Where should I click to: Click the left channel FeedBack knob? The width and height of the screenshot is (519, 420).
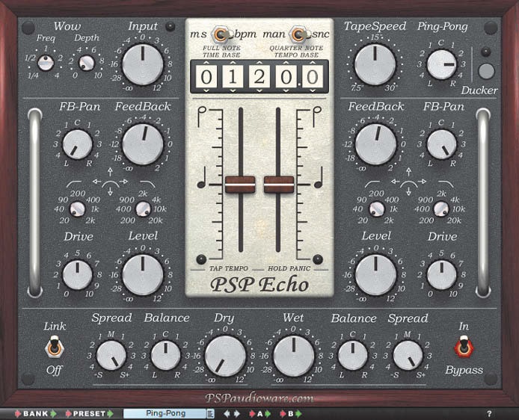pyautogui.click(x=143, y=144)
